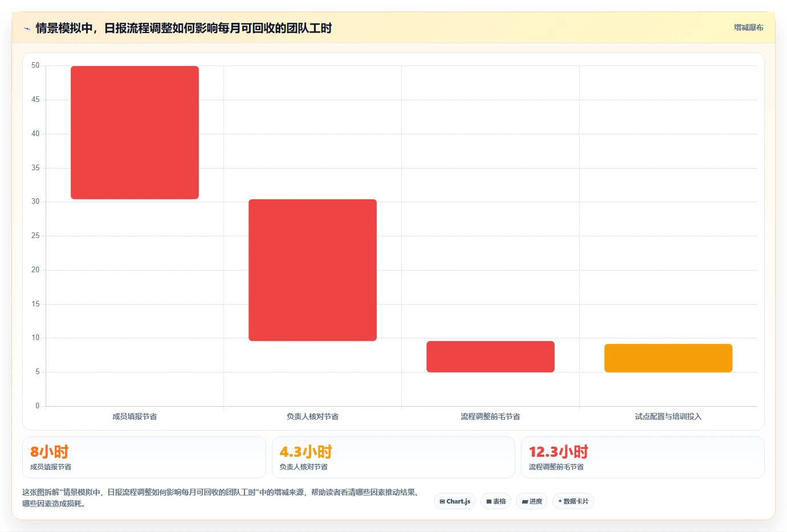This screenshot has width=787, height=532.
Task: Click the x-axis label 负责人核对节省
Action: [x=312, y=416]
